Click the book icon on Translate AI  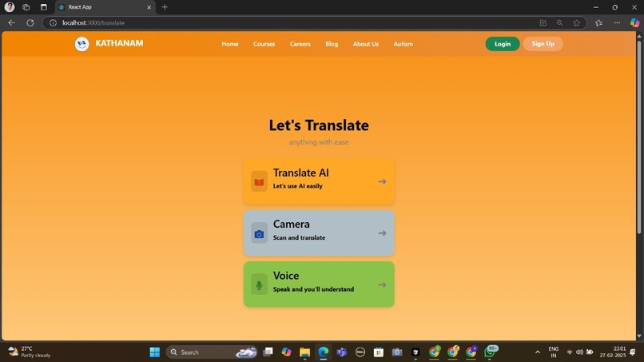click(259, 181)
